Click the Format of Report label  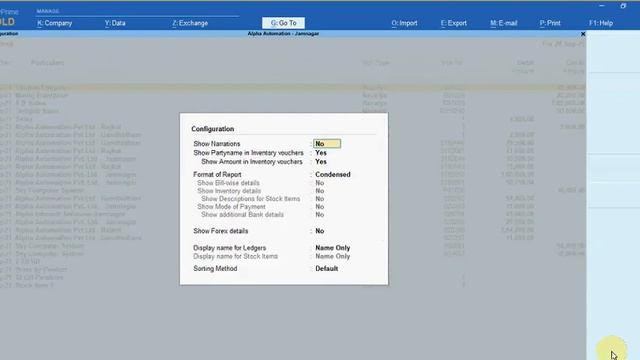click(217, 174)
